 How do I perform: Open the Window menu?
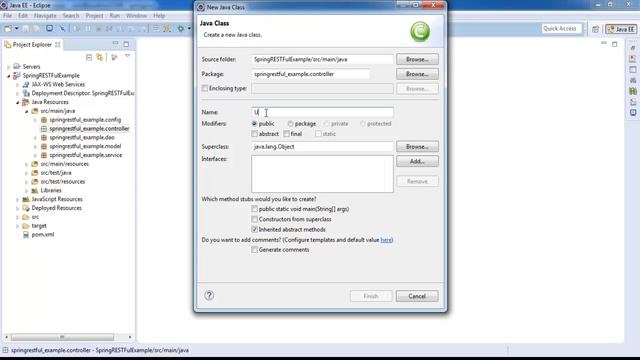pos(136,16)
